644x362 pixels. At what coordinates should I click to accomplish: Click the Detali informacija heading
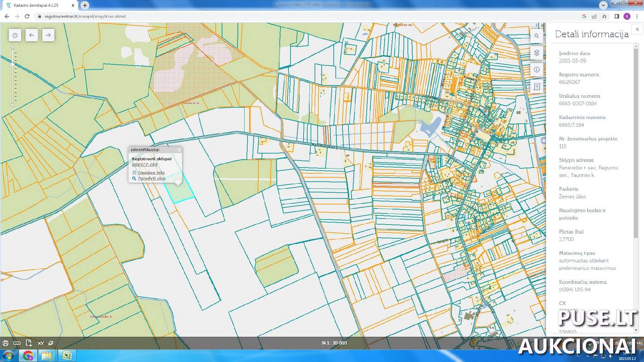592,34
